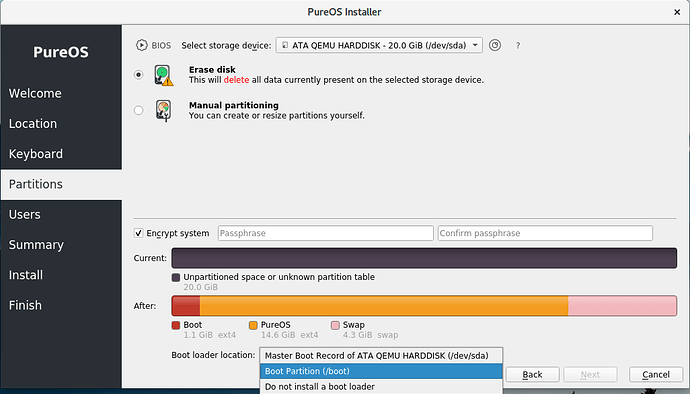
Task: Go to the Partitions step in sidebar
Action: [x=61, y=184]
